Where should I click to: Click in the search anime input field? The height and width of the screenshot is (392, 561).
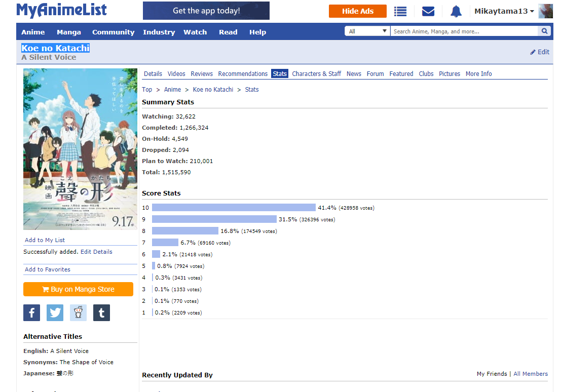pos(464,31)
